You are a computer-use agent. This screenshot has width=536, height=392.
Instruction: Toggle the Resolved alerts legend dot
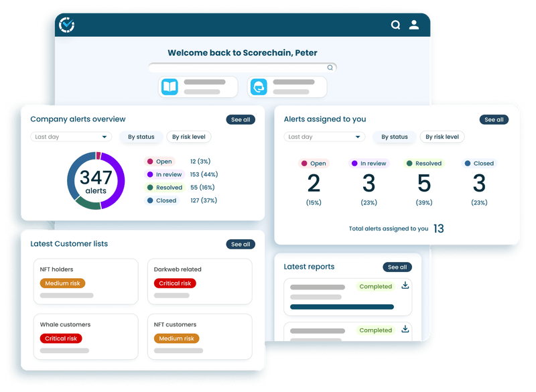tap(149, 187)
